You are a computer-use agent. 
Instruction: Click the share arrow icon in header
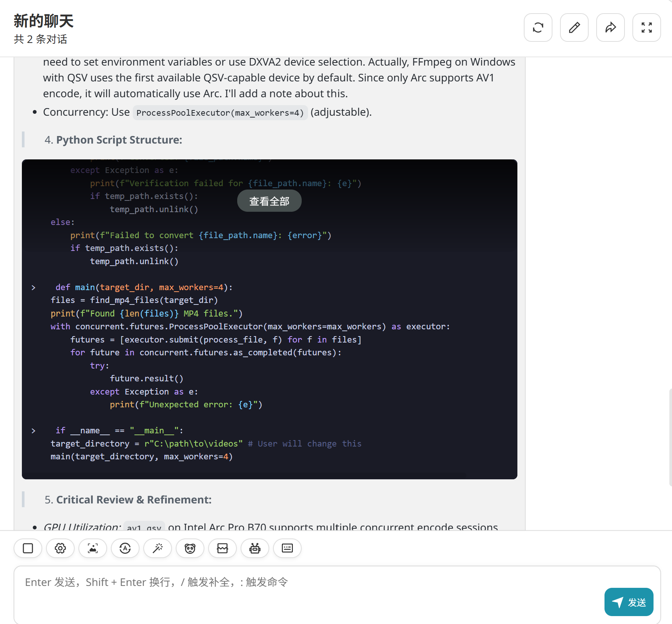(610, 28)
